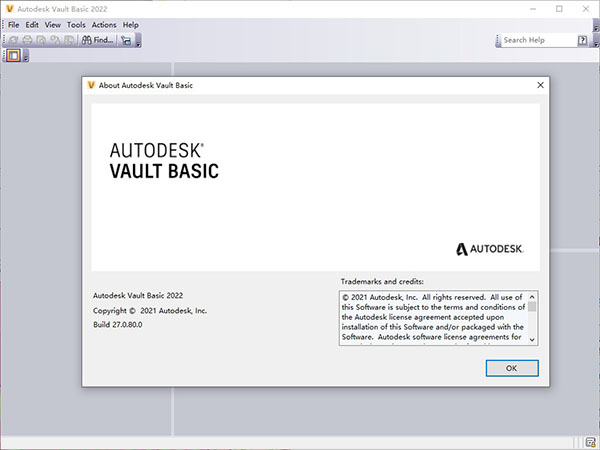Click into the Search Help field
This screenshot has width=600, height=450.
click(x=537, y=40)
